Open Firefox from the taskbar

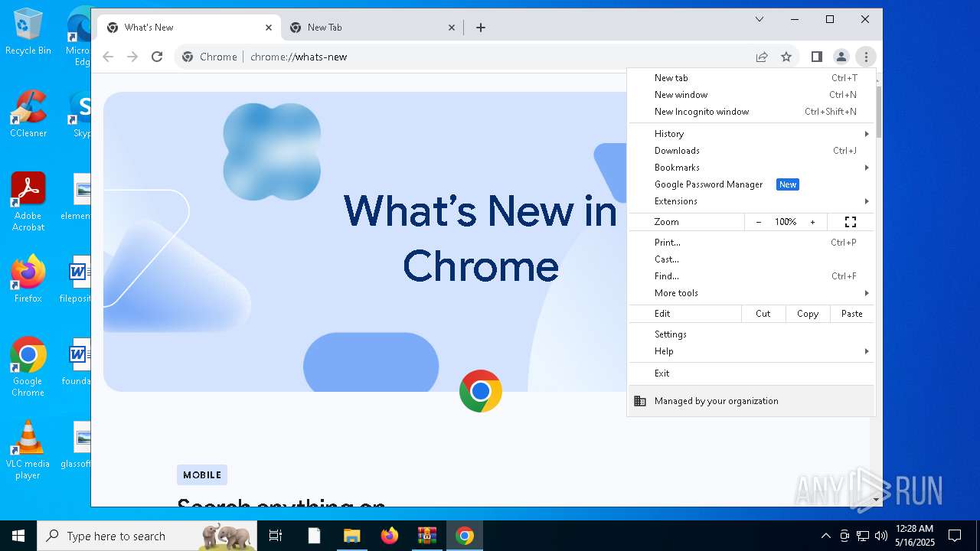pos(390,536)
